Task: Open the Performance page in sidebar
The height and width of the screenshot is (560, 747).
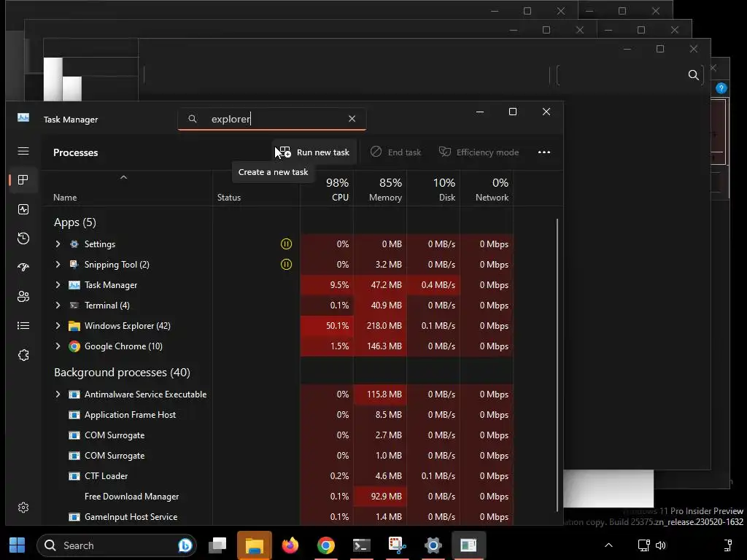Action: pyautogui.click(x=23, y=209)
